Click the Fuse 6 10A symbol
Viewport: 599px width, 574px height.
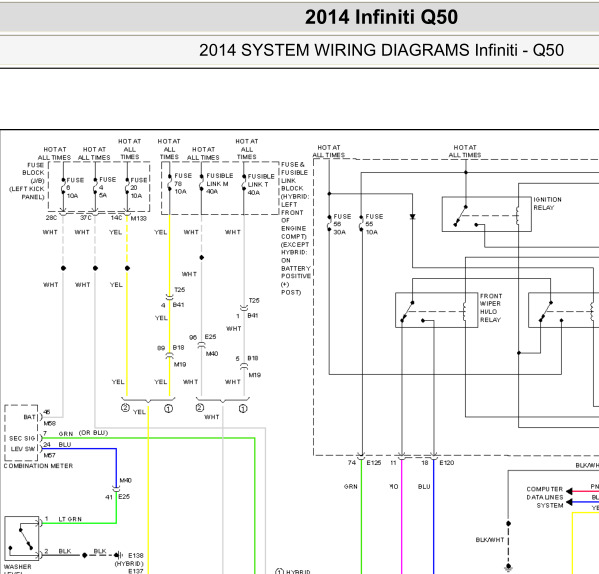(63, 187)
